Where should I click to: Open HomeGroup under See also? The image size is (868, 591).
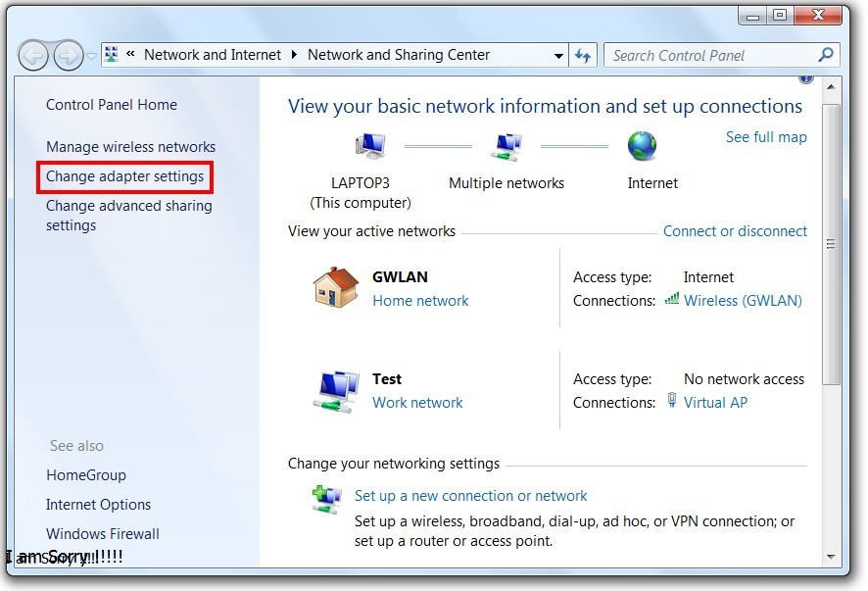coord(86,475)
